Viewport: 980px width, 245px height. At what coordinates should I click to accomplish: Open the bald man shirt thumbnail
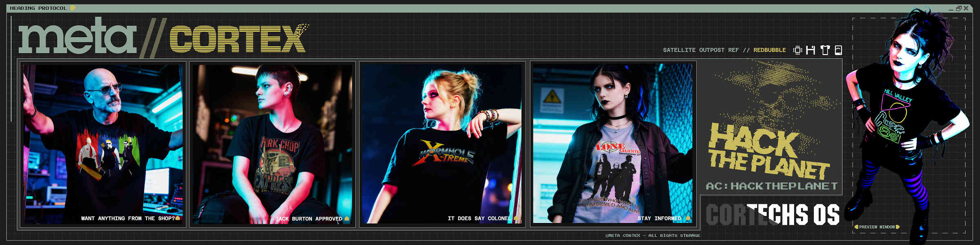pyautogui.click(x=103, y=144)
